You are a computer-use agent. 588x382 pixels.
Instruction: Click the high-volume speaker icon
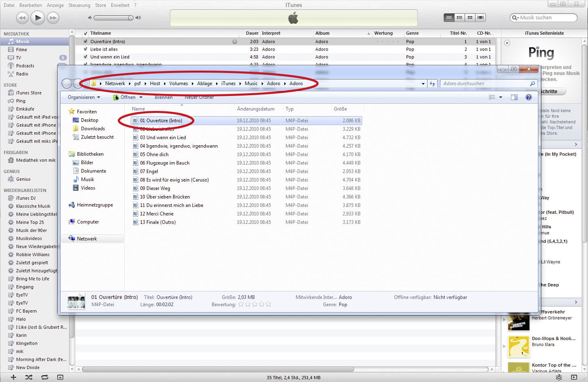[138, 18]
